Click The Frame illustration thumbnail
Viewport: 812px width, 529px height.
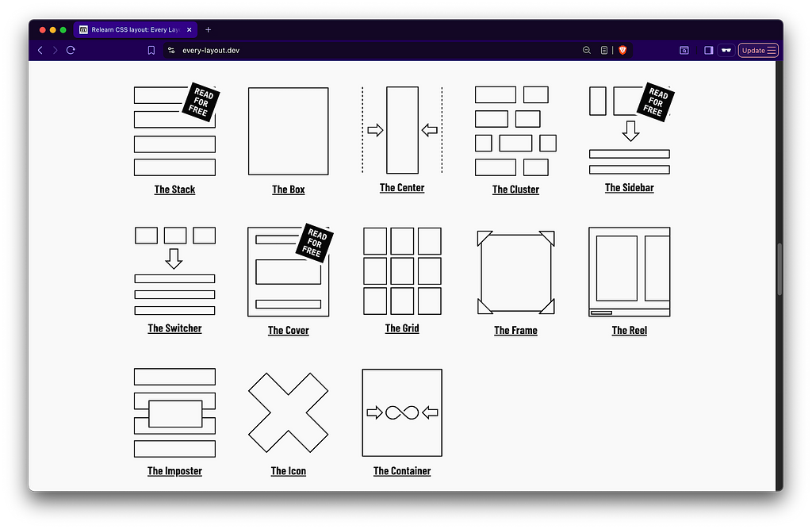tap(515, 273)
